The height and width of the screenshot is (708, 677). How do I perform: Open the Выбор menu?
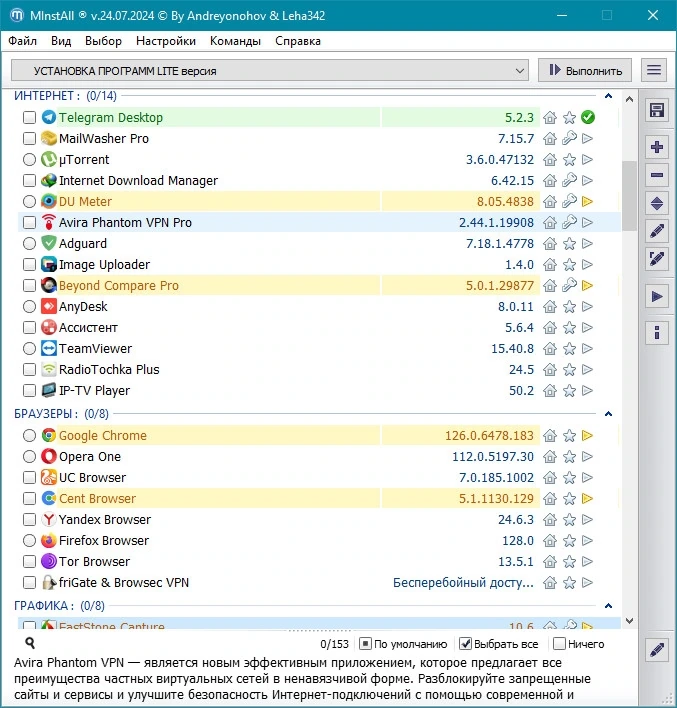103,41
